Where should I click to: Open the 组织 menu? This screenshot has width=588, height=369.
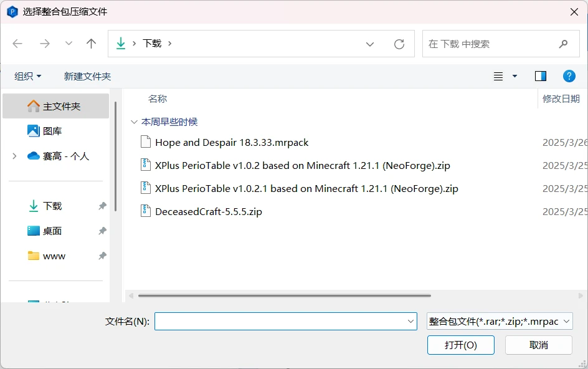[x=28, y=76]
